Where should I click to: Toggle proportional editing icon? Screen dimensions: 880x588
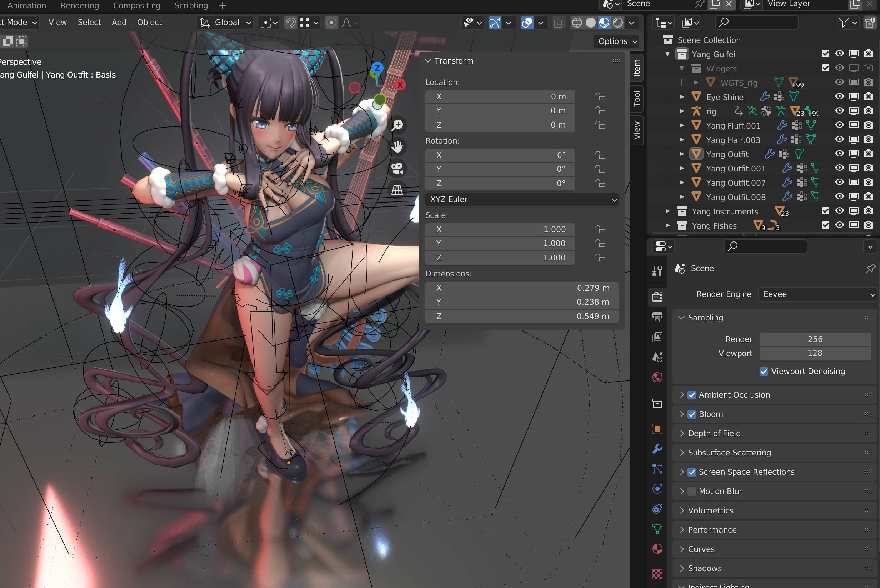click(x=331, y=23)
